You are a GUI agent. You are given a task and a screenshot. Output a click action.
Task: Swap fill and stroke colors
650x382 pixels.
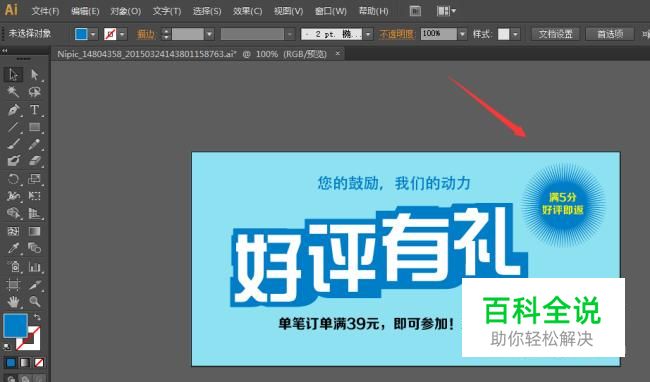tap(37, 317)
